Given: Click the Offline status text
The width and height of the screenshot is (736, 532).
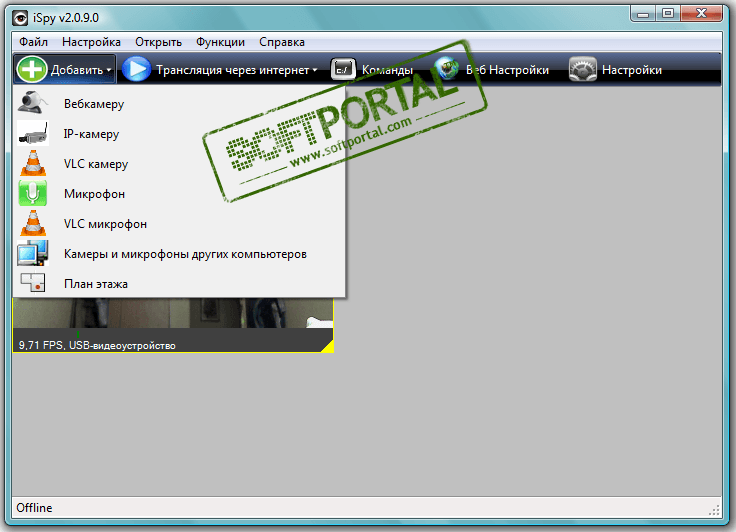Looking at the screenshot, I should point(34,508).
